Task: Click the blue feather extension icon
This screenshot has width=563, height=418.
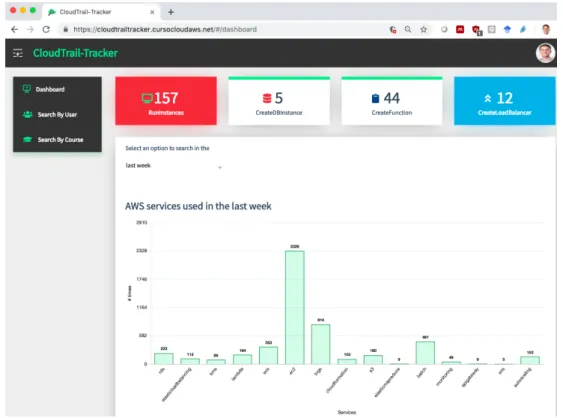Action: 523,29
